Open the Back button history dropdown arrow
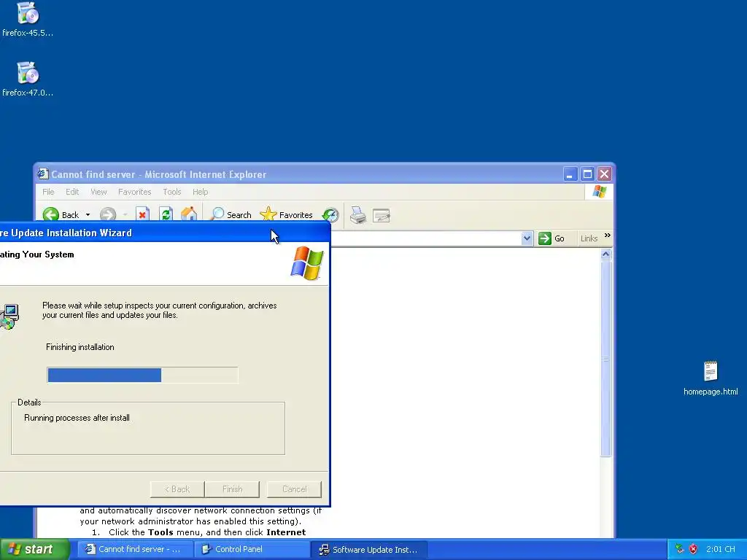This screenshot has height=560, width=747. pyautogui.click(x=88, y=215)
